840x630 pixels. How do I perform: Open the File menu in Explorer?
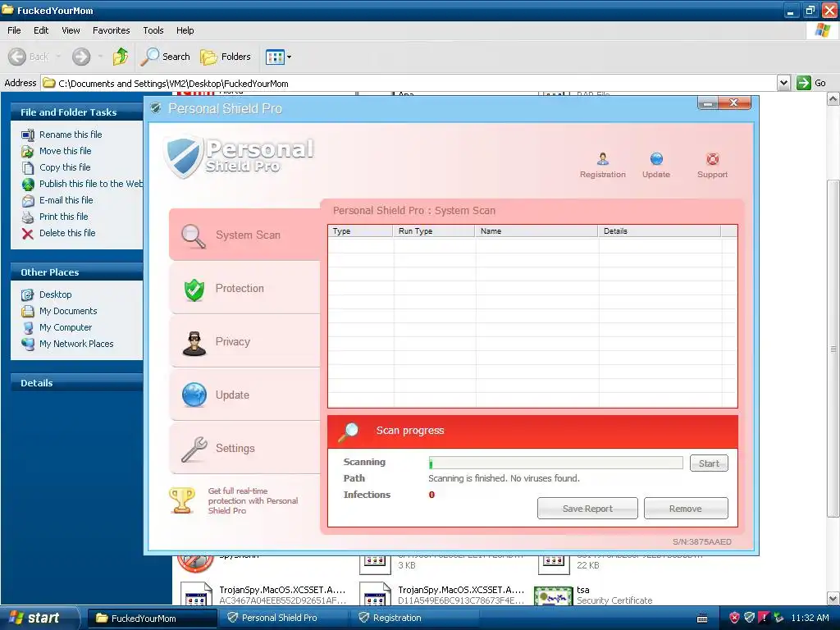coord(14,30)
